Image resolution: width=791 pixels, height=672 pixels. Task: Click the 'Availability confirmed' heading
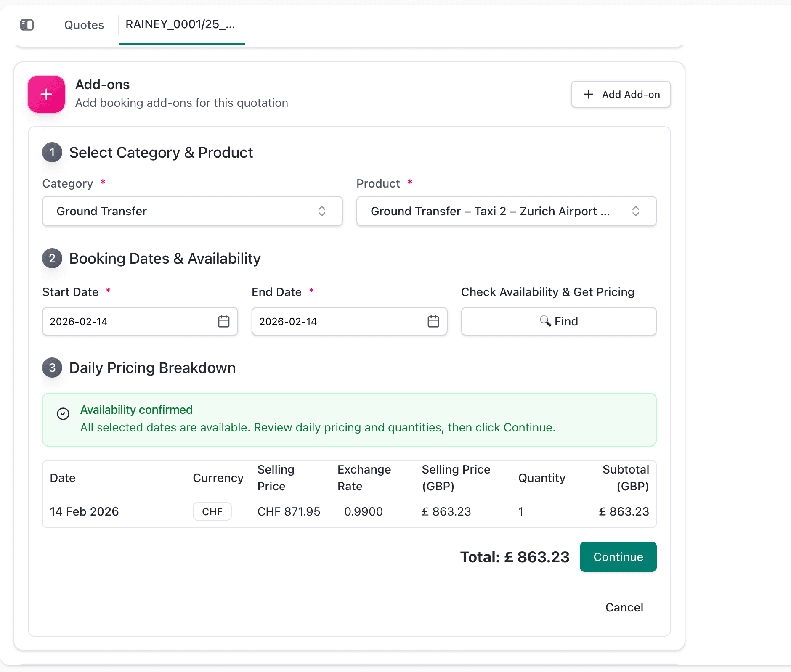pos(137,410)
